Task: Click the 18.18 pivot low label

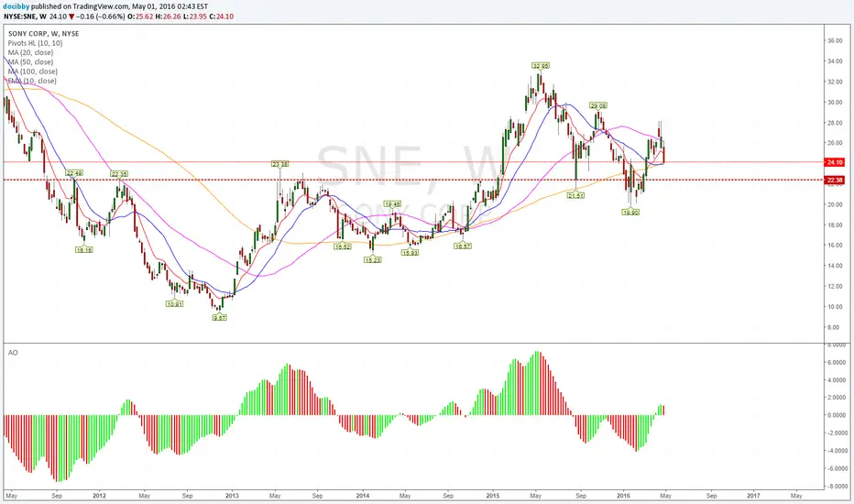Action: click(84, 249)
